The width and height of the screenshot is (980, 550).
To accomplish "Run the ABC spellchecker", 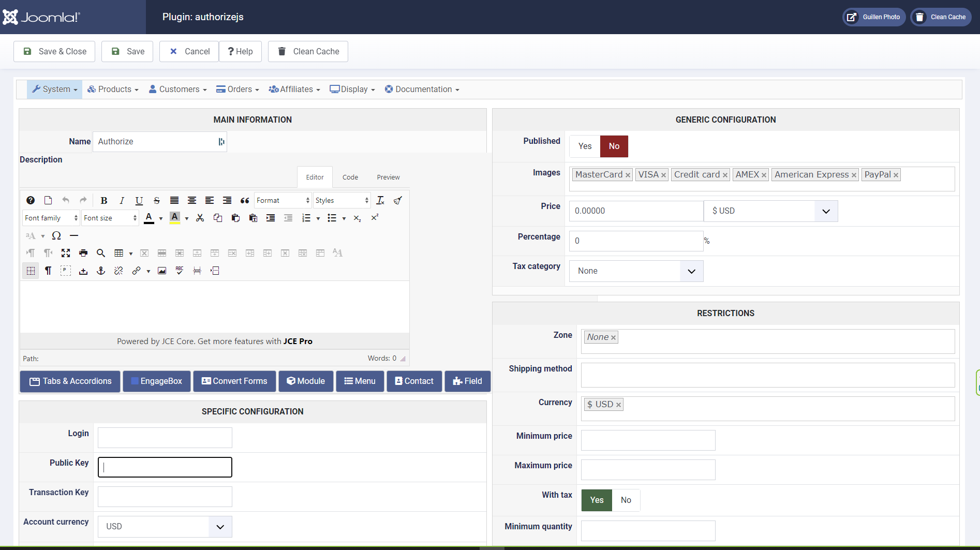I will pos(180,271).
